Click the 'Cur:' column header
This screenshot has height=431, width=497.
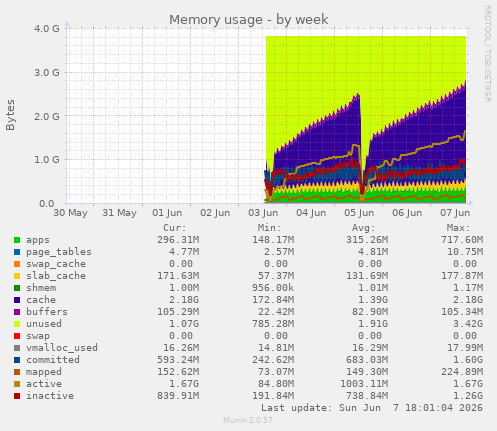175,228
